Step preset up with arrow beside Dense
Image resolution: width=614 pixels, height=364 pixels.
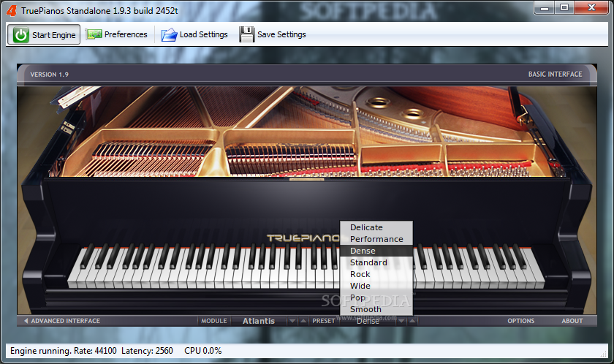point(412,321)
